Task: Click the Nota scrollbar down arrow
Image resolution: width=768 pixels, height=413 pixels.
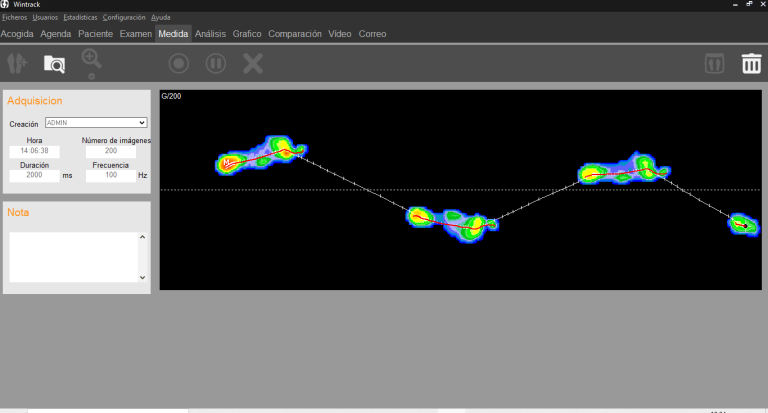Action: point(142,277)
